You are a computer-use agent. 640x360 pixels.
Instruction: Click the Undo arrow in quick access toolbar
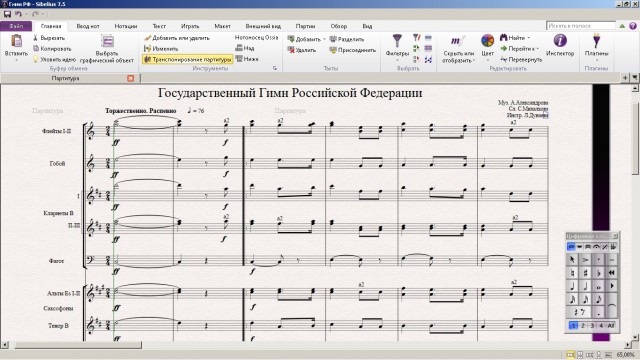tap(18, 14)
